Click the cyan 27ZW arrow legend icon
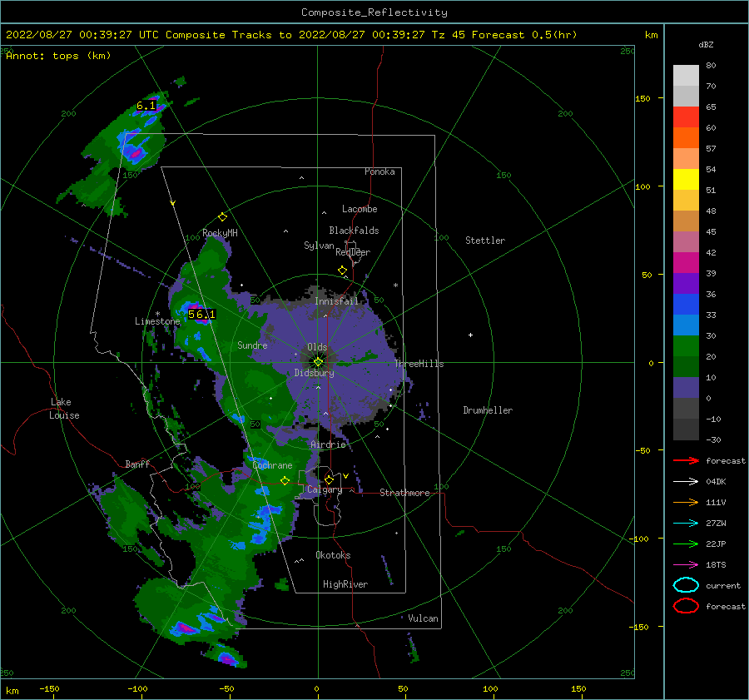The image size is (749, 700). click(686, 524)
